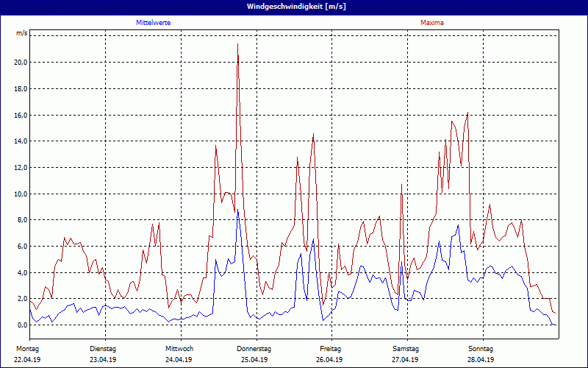Click the Windgeschwindigkeit [m/s] chart title
This screenshot has height=368, width=588.
(294, 7)
